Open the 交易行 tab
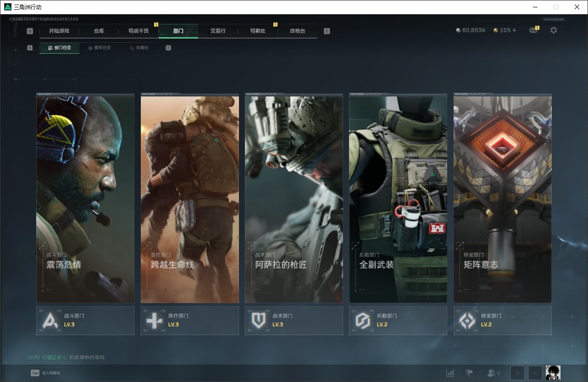This screenshot has height=382, width=588. tap(218, 31)
